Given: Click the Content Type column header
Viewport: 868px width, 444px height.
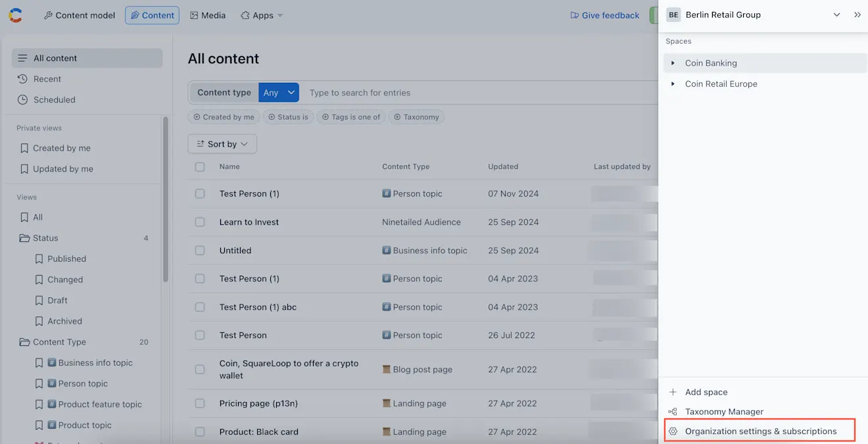Looking at the screenshot, I should [406, 167].
